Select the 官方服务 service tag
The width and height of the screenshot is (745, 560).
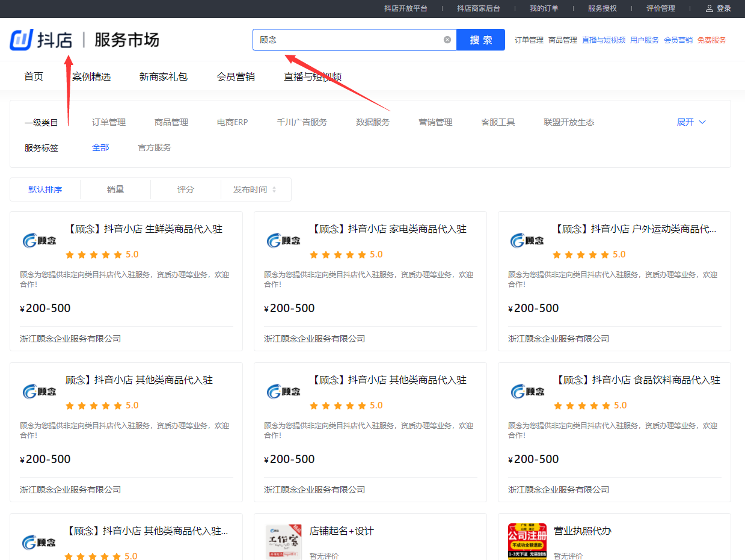(x=155, y=147)
